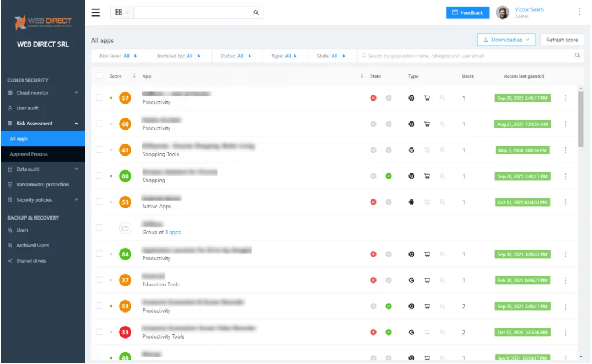Viewport: 592px width, 364px height.
Task: Open the 3 apps group link
Action: pyautogui.click(x=172, y=233)
